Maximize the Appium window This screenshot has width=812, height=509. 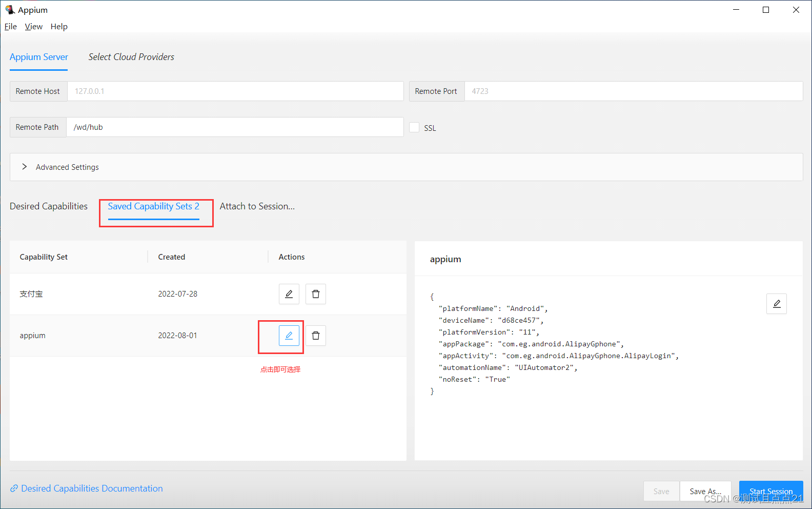coord(766,10)
